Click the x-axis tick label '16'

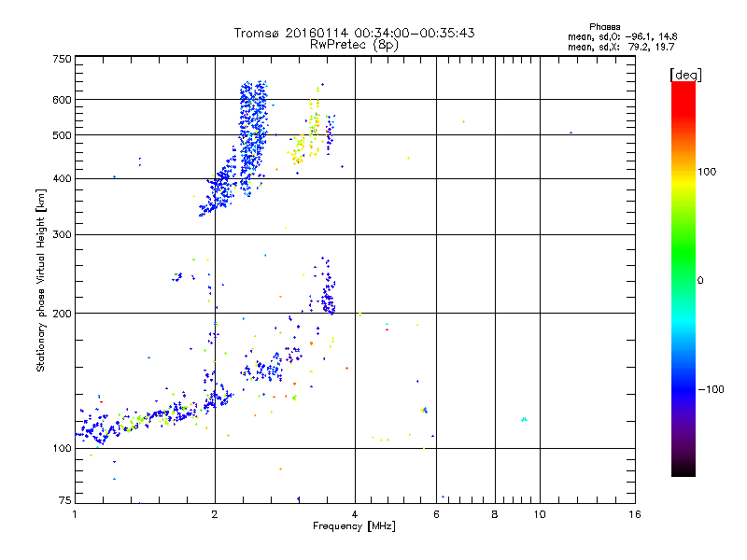(x=635, y=514)
